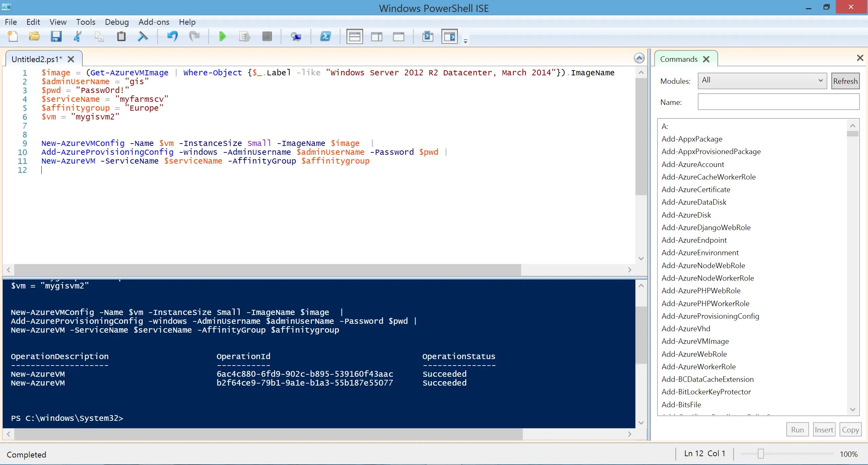
Task: Expand the Modules dropdown
Action: [762, 81]
